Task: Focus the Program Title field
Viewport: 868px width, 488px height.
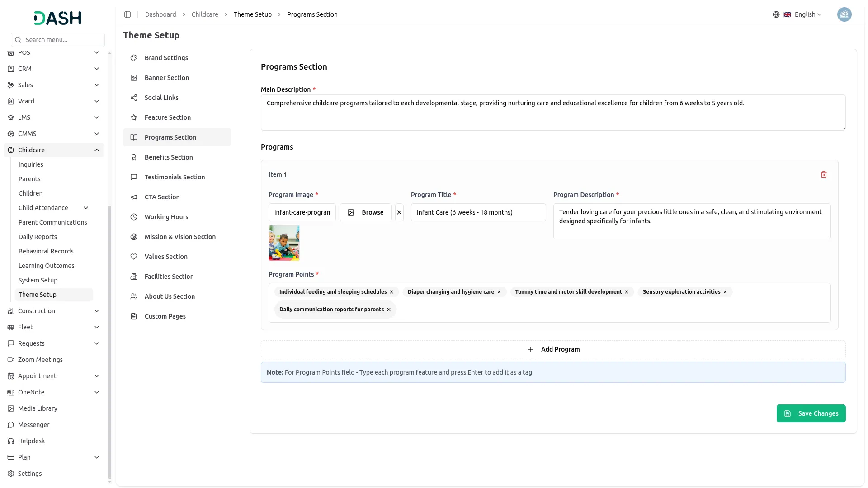Action: (478, 212)
